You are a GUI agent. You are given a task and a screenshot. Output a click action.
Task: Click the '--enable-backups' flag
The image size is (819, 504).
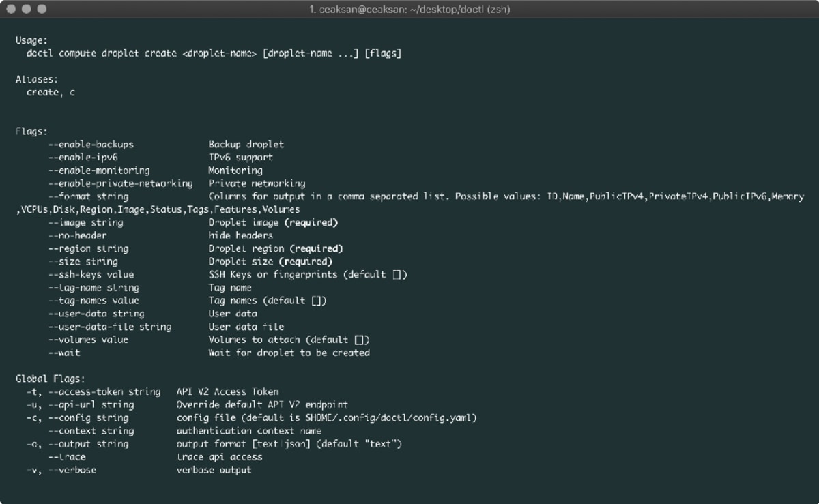click(x=91, y=145)
